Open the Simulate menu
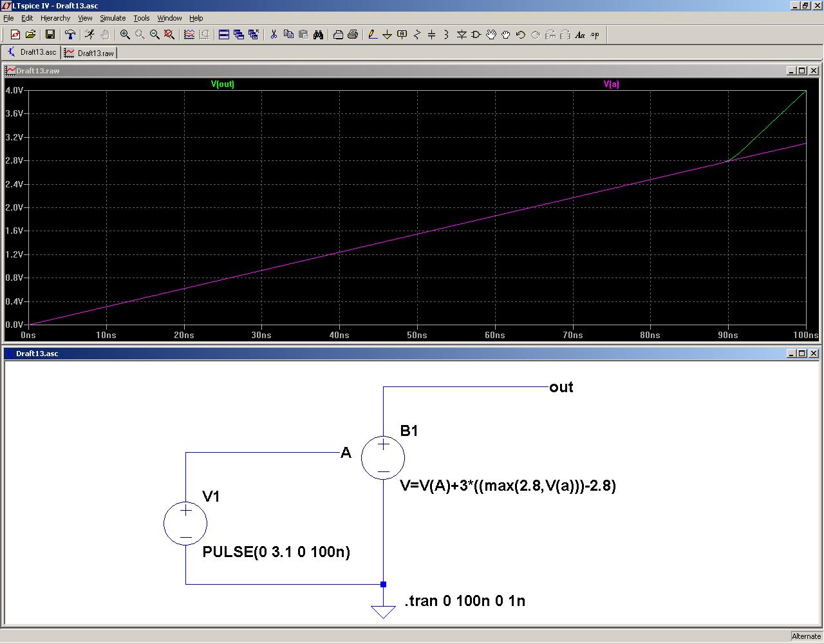Viewport: 824px width, 644px height. (x=113, y=18)
